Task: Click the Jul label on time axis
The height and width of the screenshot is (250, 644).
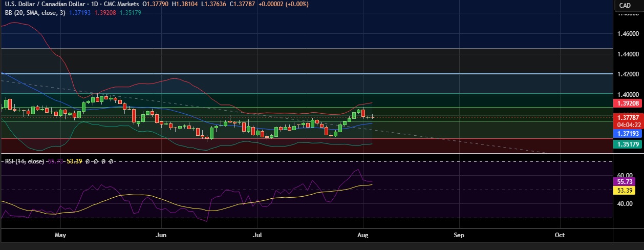Action: click(256, 235)
